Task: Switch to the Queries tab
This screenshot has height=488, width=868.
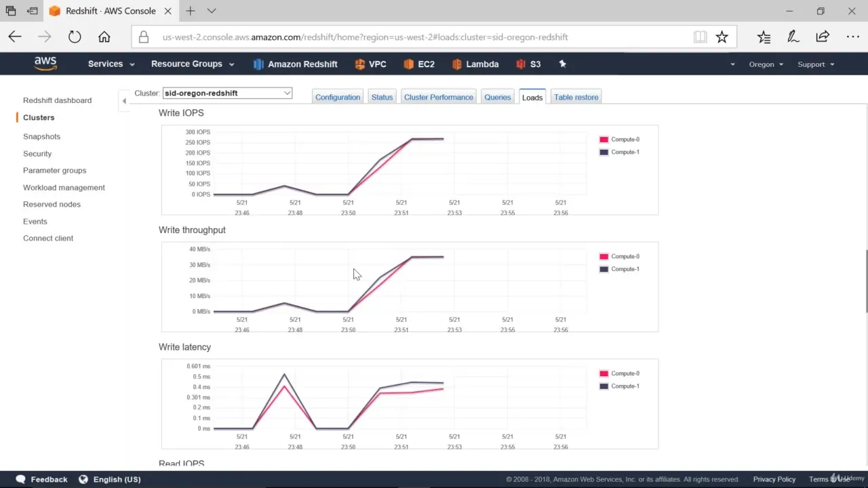Action: 497,97
